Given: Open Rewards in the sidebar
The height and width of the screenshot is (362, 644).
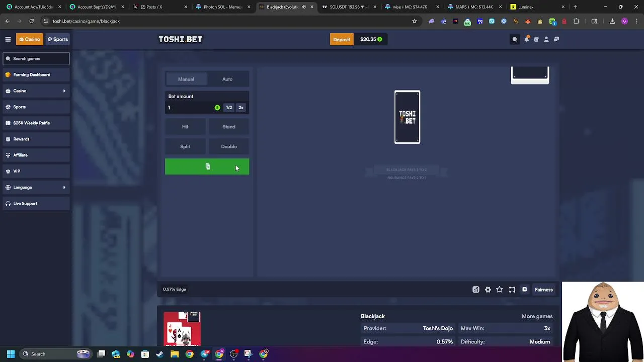Looking at the screenshot, I should coord(35,139).
